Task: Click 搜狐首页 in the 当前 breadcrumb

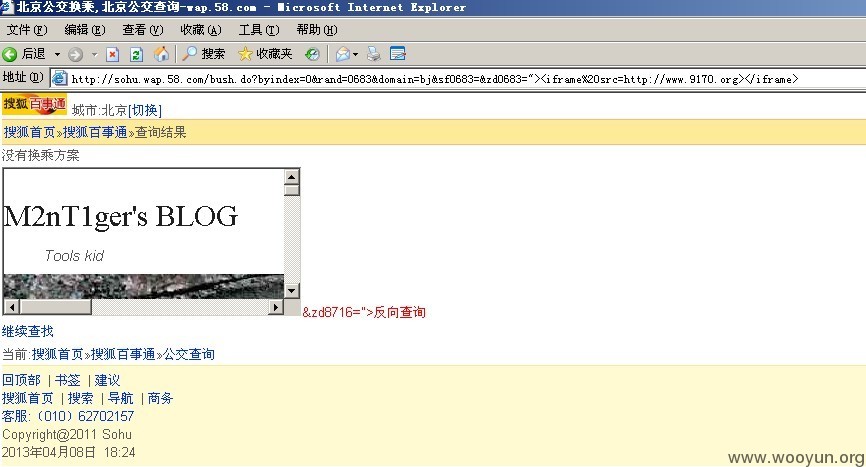Action: pyautogui.click(x=57, y=354)
